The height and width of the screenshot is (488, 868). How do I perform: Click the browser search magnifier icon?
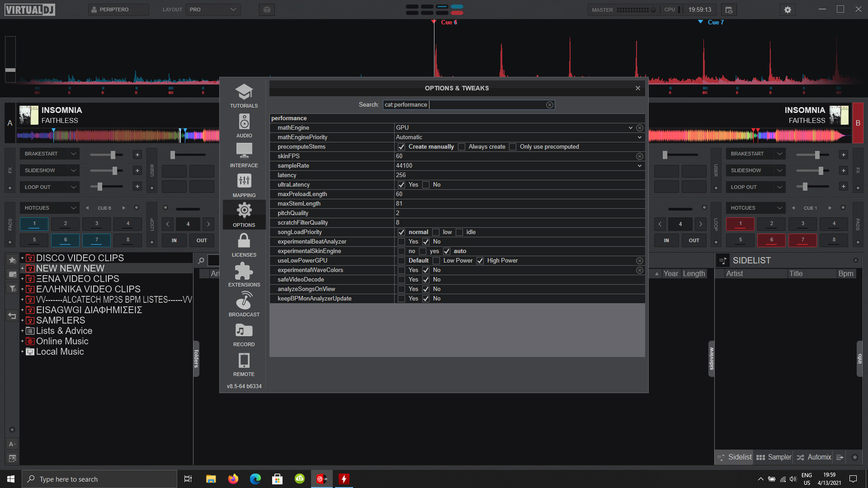point(201,261)
